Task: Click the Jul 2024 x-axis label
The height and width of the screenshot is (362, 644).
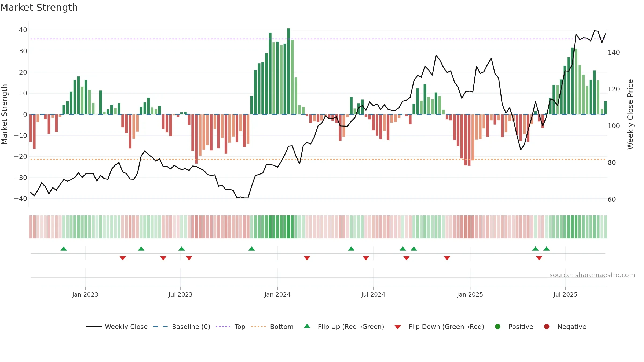Action: tap(373, 294)
